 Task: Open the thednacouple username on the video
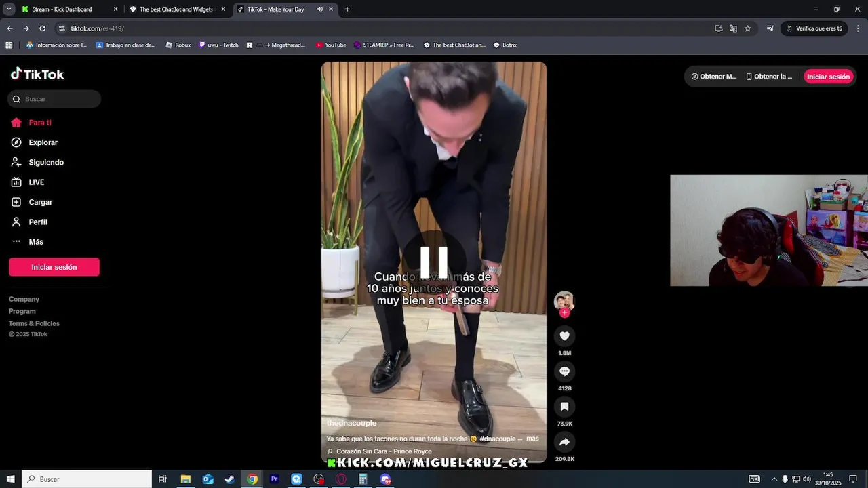pyautogui.click(x=351, y=423)
